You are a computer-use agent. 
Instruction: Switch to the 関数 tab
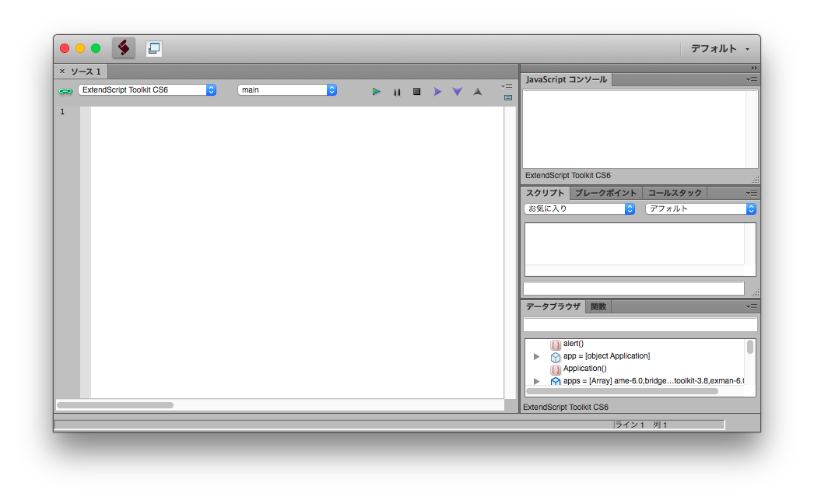click(598, 306)
